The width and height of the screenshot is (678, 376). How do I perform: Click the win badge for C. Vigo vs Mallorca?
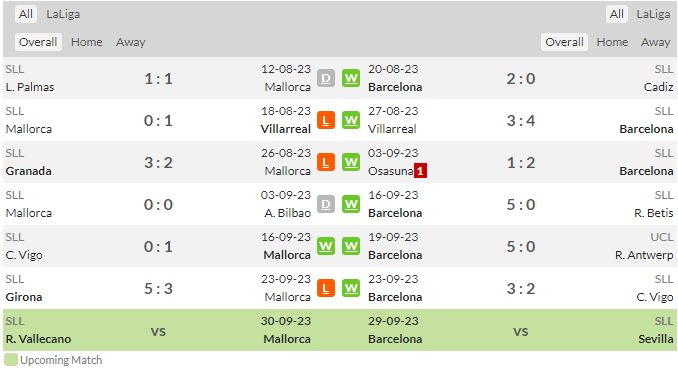point(326,246)
